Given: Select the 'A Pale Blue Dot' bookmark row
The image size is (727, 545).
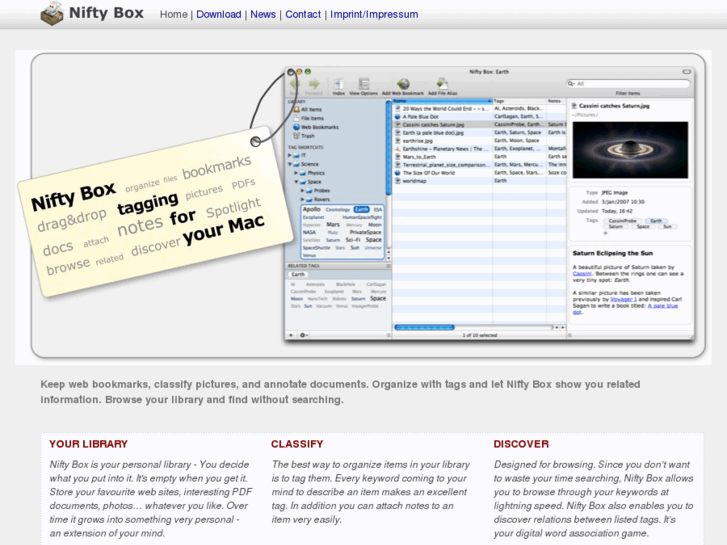Looking at the screenshot, I should (x=479, y=116).
